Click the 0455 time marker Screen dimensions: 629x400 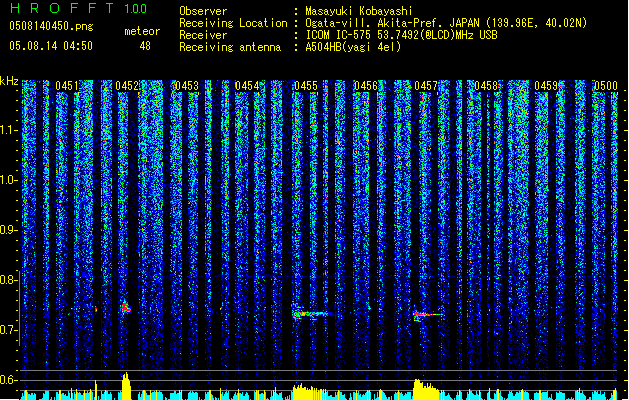point(306,86)
